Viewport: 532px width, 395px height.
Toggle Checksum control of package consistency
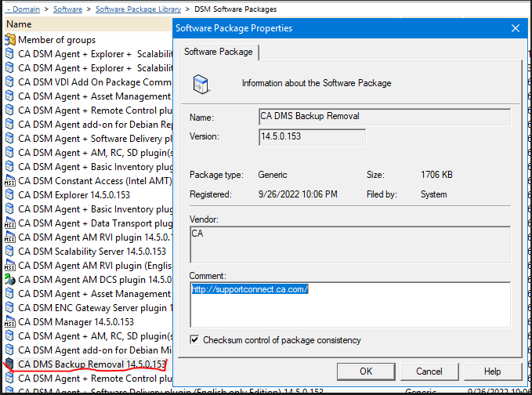194,340
